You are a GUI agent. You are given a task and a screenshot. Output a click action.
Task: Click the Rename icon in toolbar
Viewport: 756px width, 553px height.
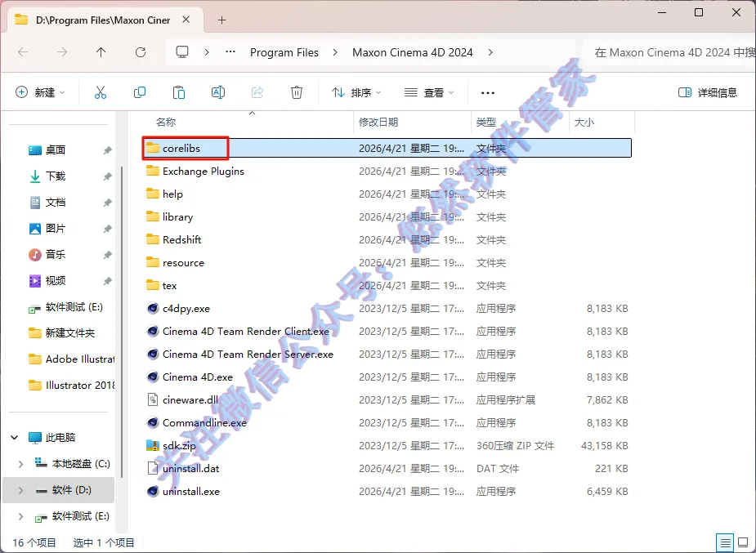click(x=218, y=92)
